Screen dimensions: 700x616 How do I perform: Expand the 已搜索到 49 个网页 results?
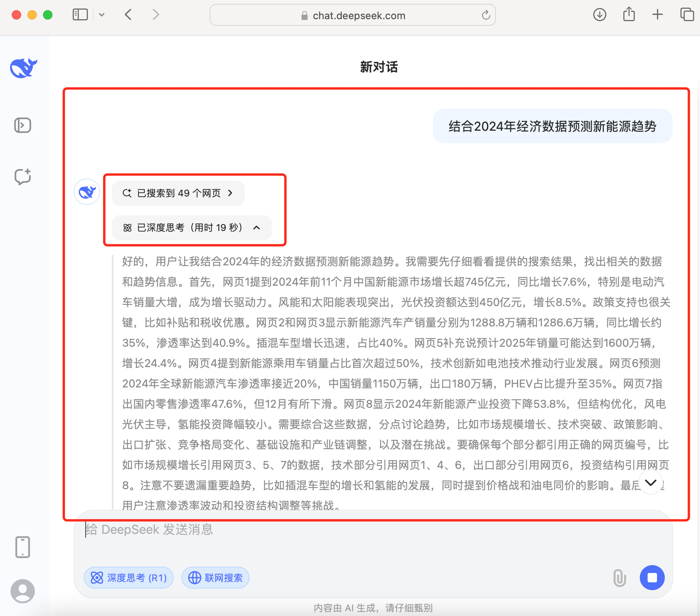click(178, 193)
